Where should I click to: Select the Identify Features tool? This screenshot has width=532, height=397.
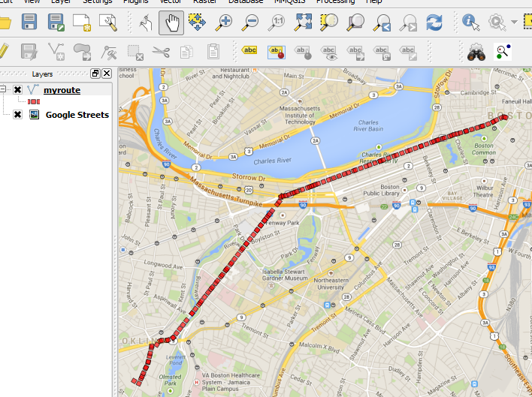pyautogui.click(x=471, y=23)
